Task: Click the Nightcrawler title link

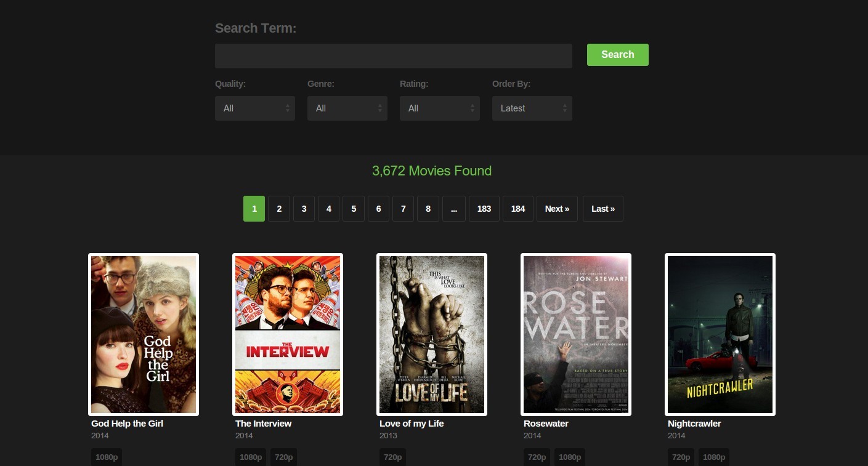Action: (x=694, y=424)
